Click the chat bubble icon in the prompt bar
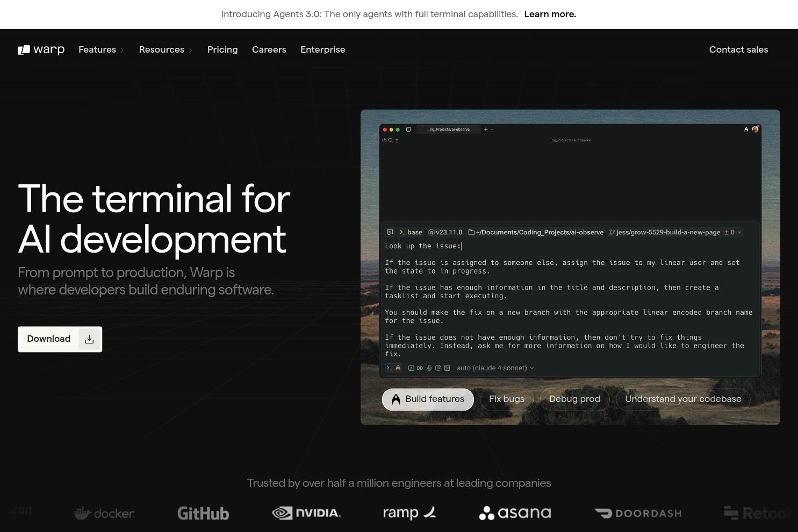The height and width of the screenshot is (532, 798). tap(390, 232)
